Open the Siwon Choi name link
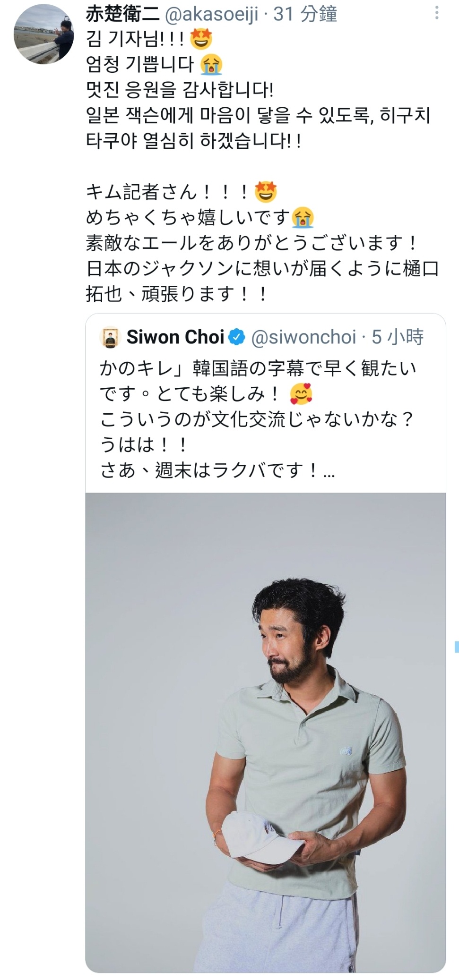 175,337
